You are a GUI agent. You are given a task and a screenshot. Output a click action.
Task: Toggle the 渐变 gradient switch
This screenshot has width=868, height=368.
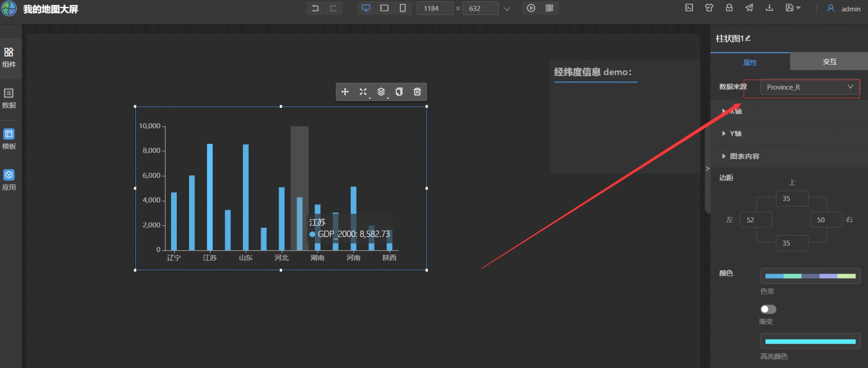pos(768,309)
